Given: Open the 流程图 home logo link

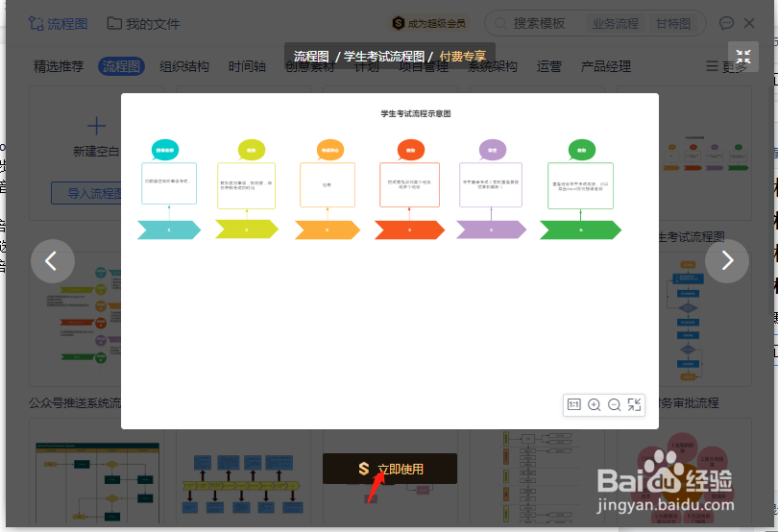Looking at the screenshot, I should click(x=58, y=23).
